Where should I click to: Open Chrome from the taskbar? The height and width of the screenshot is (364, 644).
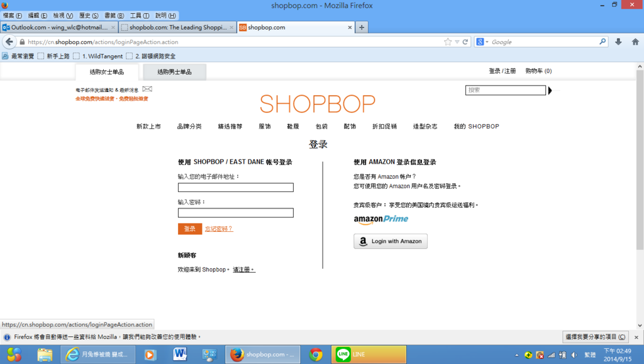pyautogui.click(x=316, y=354)
